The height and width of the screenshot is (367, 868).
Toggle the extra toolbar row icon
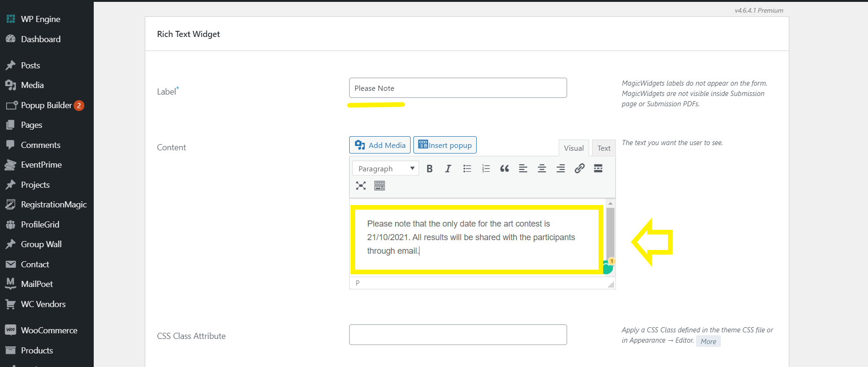coord(380,186)
